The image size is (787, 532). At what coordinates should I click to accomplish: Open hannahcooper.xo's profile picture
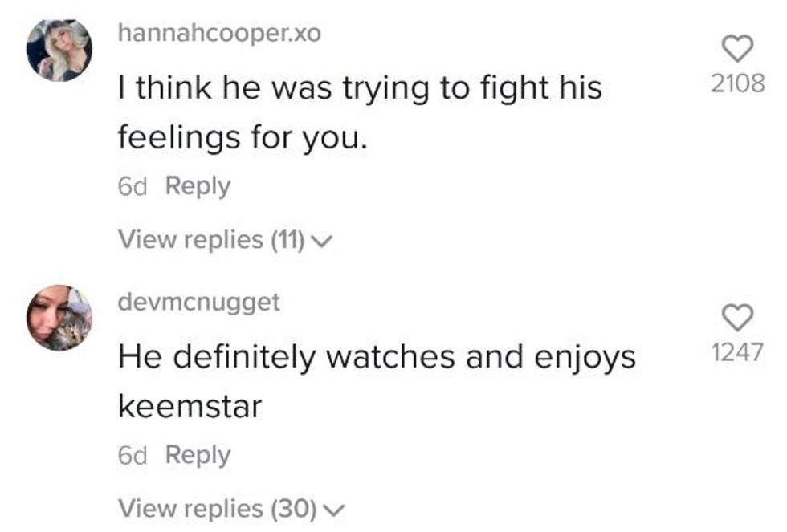[x=59, y=51]
